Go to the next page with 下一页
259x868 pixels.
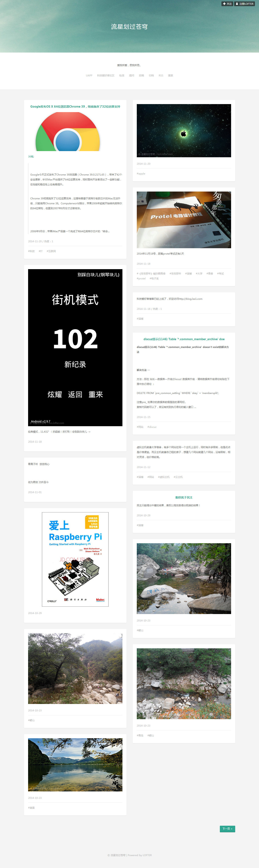pos(227,829)
